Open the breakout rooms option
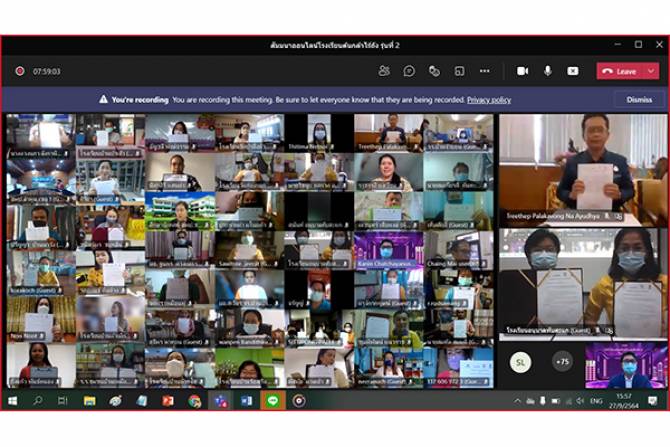This screenshot has height=447, width=670. pyautogui.click(x=459, y=71)
